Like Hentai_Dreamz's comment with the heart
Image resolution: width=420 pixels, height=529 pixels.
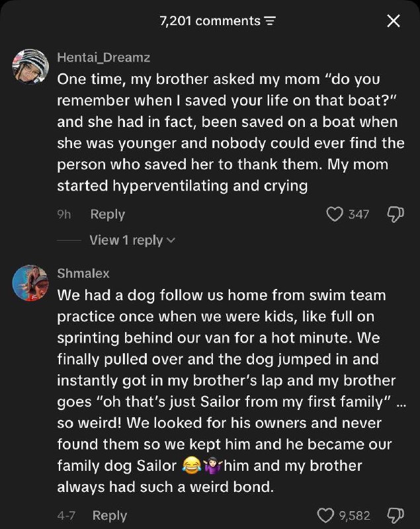pyautogui.click(x=336, y=214)
